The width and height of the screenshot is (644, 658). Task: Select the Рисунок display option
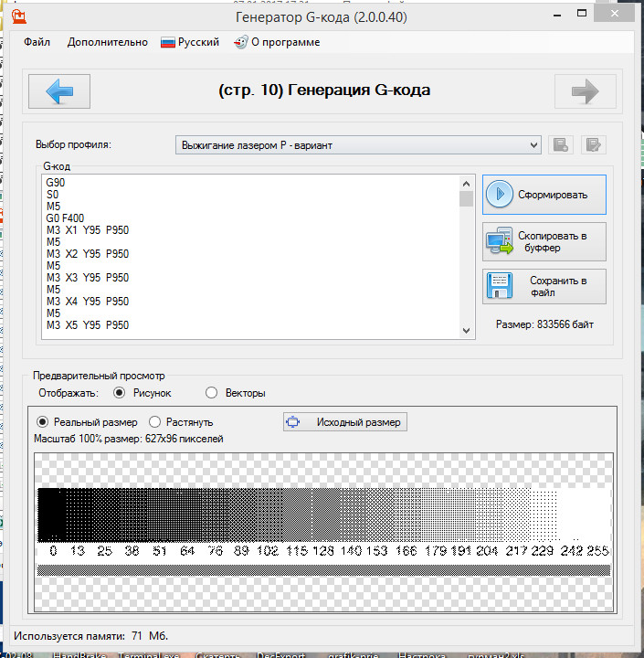pyautogui.click(x=119, y=393)
